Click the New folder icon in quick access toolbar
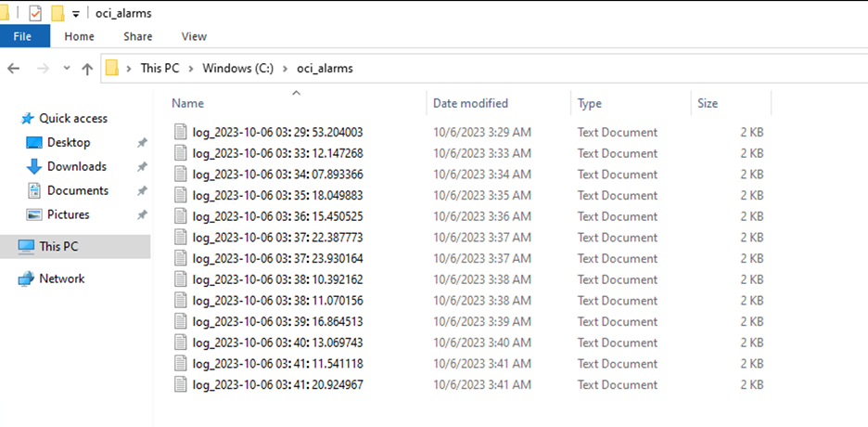The height and width of the screenshot is (427, 868). (57, 13)
